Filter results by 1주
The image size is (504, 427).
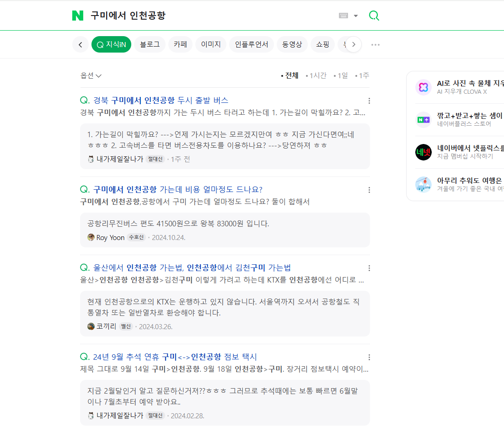click(362, 75)
